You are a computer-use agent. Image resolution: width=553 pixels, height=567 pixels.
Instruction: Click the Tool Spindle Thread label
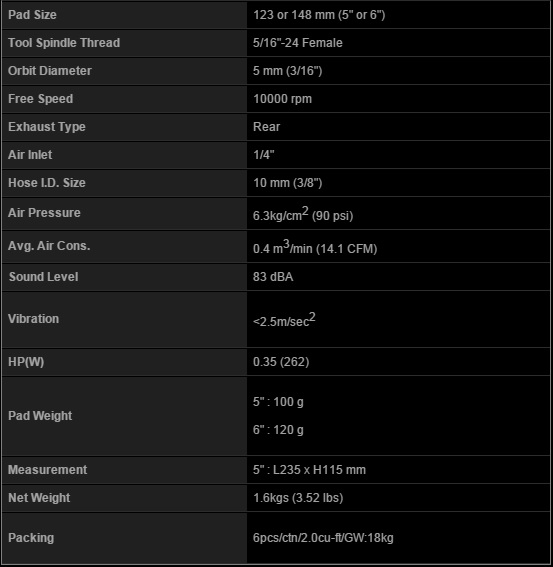64,43
